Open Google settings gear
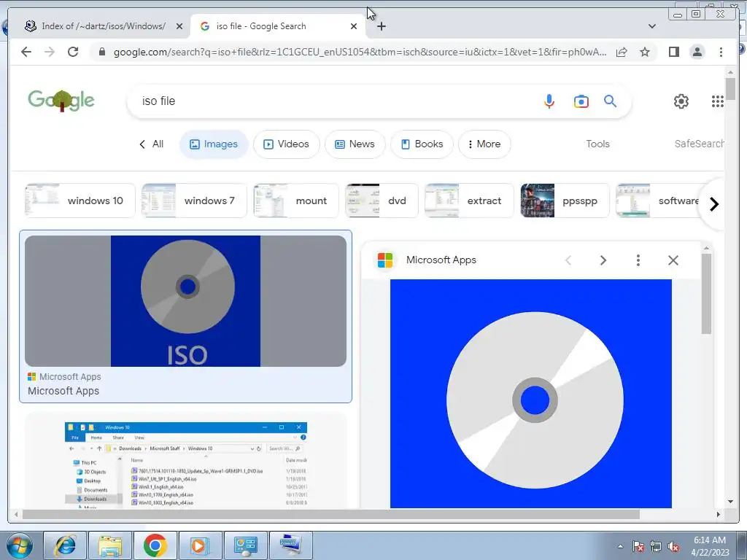 point(681,101)
